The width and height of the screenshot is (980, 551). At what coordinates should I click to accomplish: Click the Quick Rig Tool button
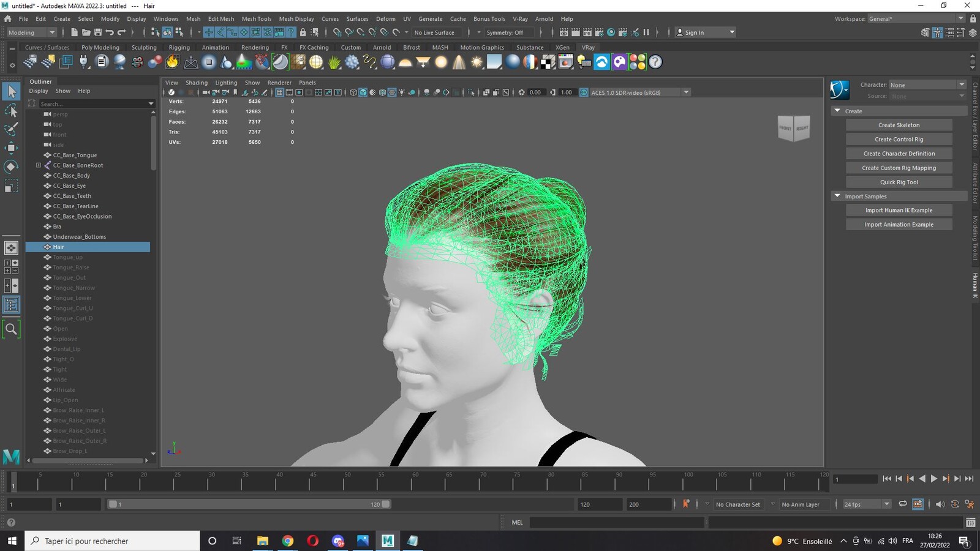click(x=899, y=182)
